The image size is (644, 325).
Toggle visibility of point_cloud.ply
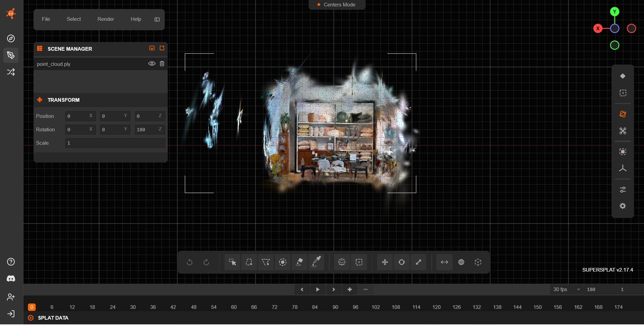coord(152,64)
